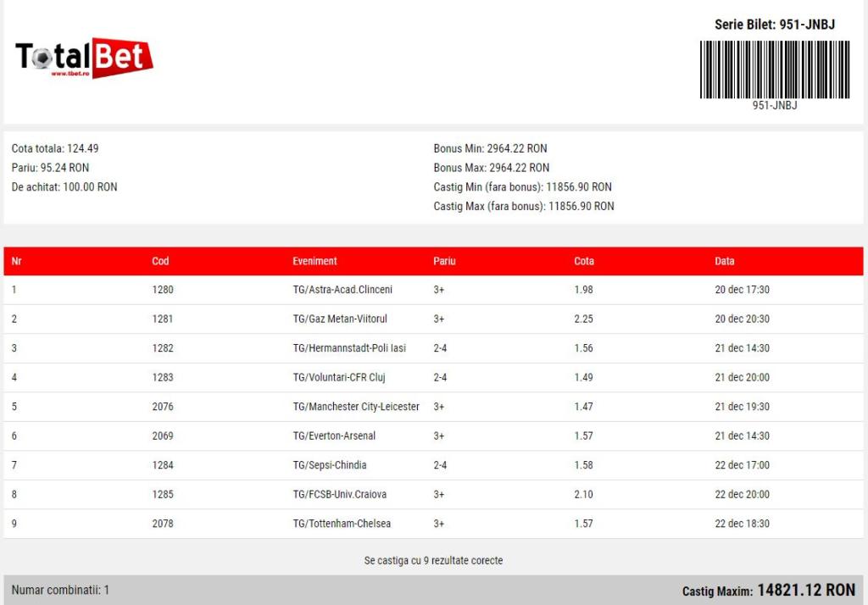Click date '21 dec 20:00'

click(742, 378)
